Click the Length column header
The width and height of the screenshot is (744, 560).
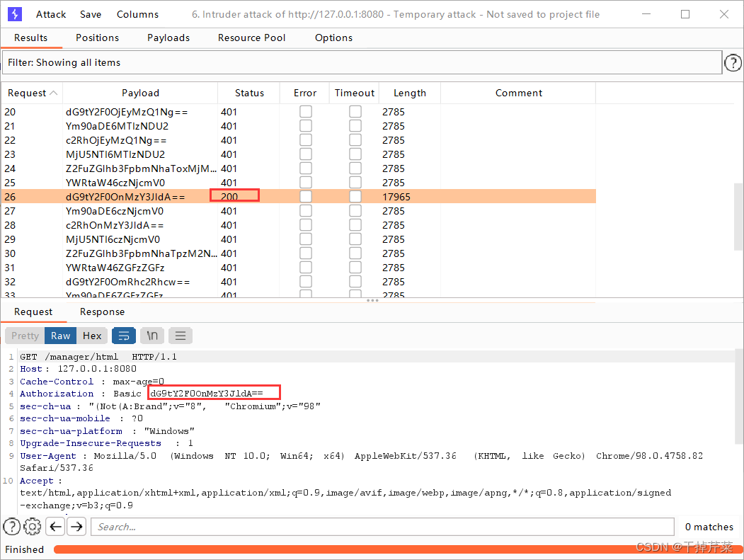click(409, 93)
